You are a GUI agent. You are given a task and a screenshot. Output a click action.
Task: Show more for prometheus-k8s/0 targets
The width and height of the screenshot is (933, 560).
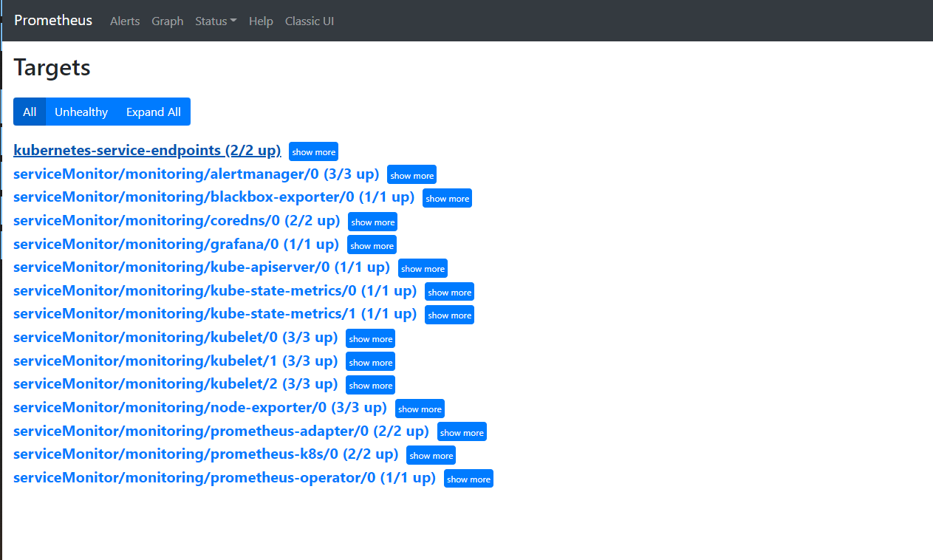pyautogui.click(x=431, y=455)
